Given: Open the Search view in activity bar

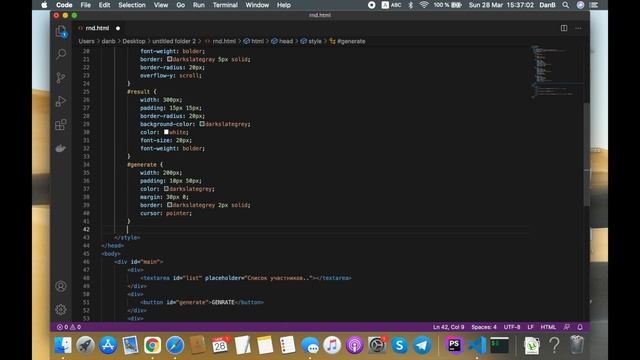Looking at the screenshot, I should point(61,54).
